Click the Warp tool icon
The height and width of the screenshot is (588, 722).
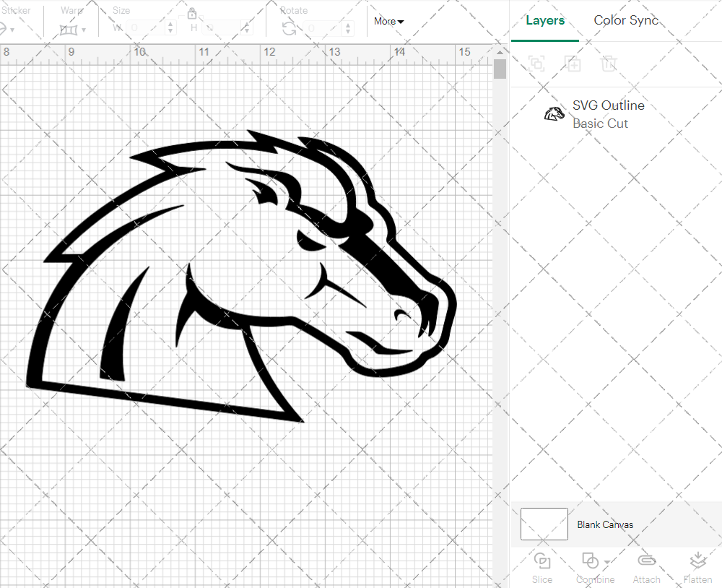point(69,29)
